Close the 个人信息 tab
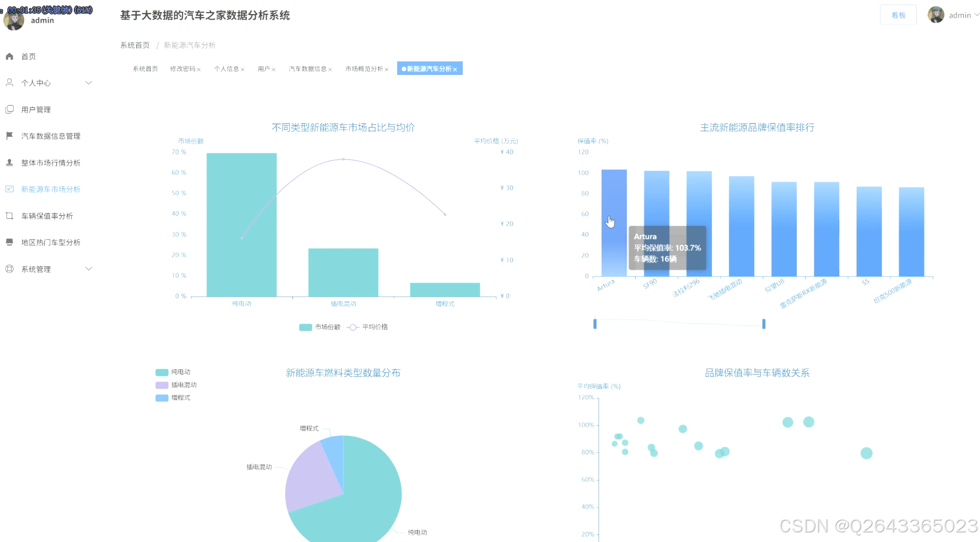 point(243,69)
